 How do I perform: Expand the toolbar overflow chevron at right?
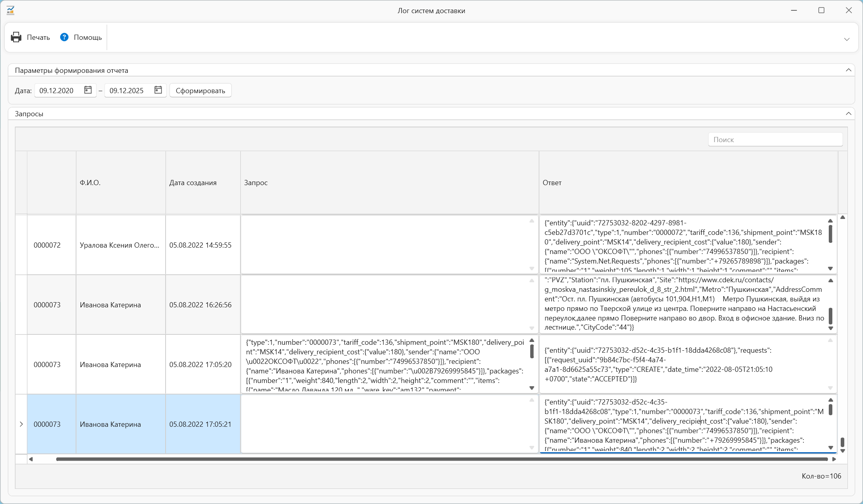847,39
